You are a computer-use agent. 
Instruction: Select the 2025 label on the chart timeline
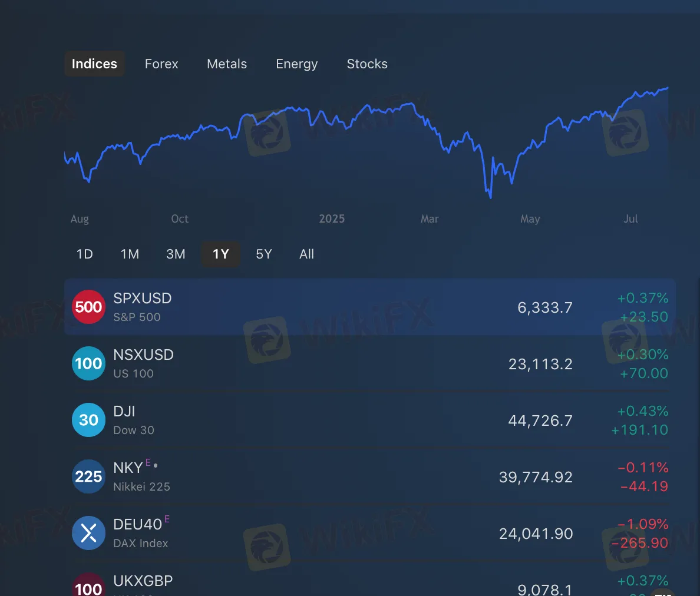click(x=332, y=218)
